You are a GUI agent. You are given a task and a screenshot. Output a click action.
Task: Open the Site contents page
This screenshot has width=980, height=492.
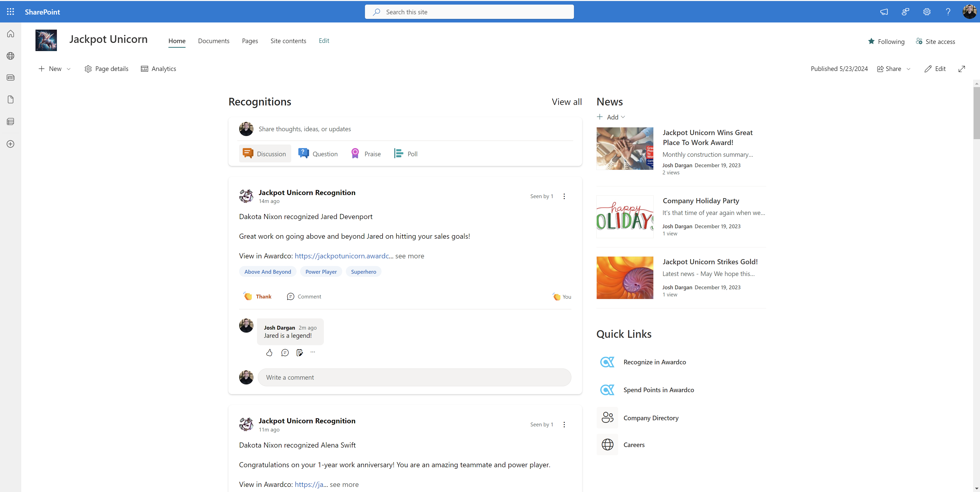[x=288, y=41]
